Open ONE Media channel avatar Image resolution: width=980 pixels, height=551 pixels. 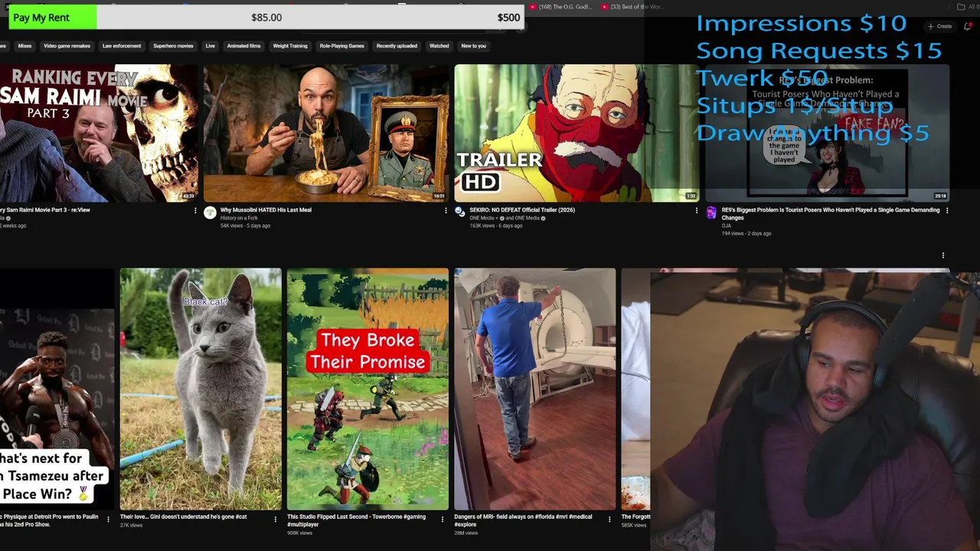(460, 212)
